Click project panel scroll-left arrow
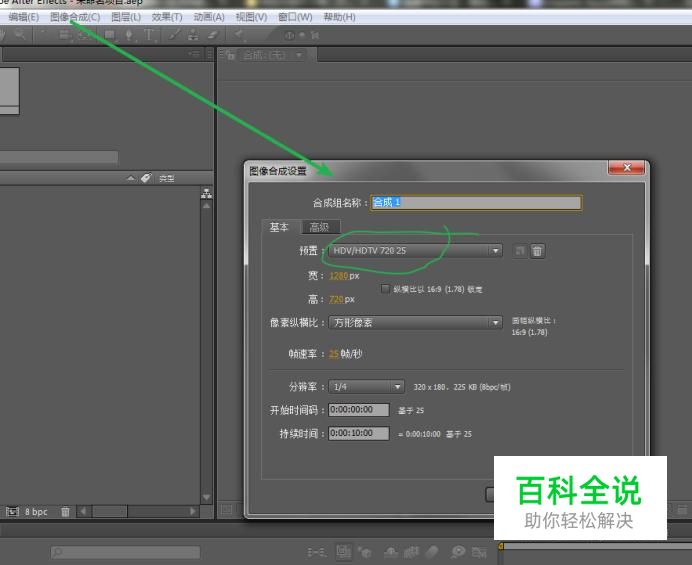Screen dimensions: 692x565 pyautogui.click(x=83, y=511)
